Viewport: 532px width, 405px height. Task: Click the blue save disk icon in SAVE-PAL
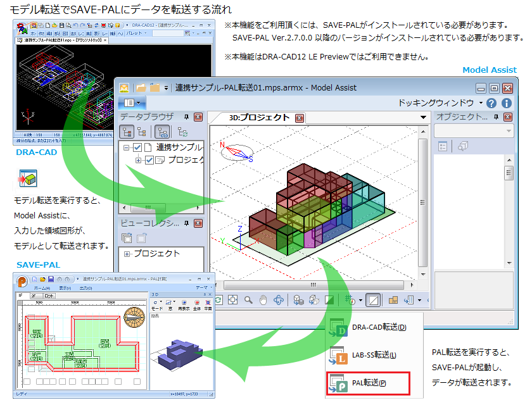click(x=51, y=279)
